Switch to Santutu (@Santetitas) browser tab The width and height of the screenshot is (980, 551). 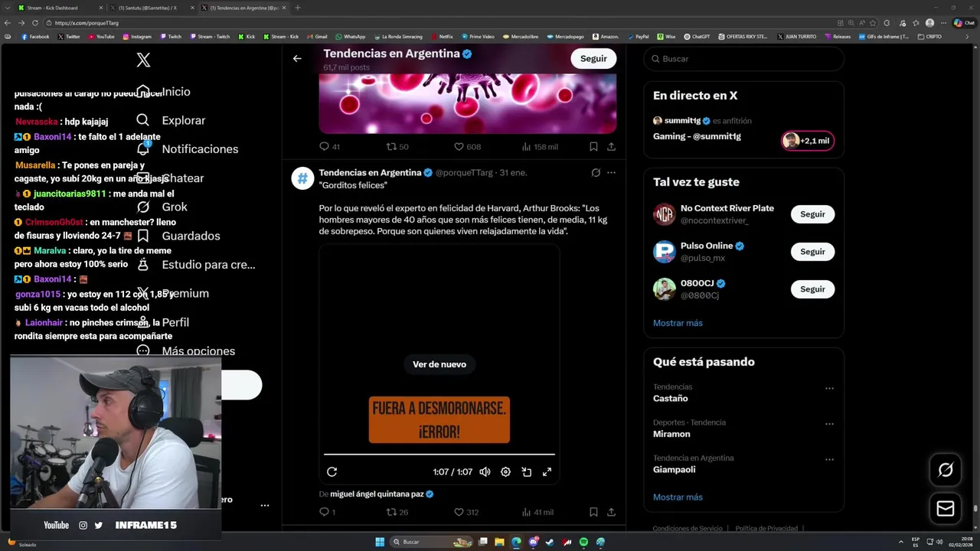[x=150, y=8]
